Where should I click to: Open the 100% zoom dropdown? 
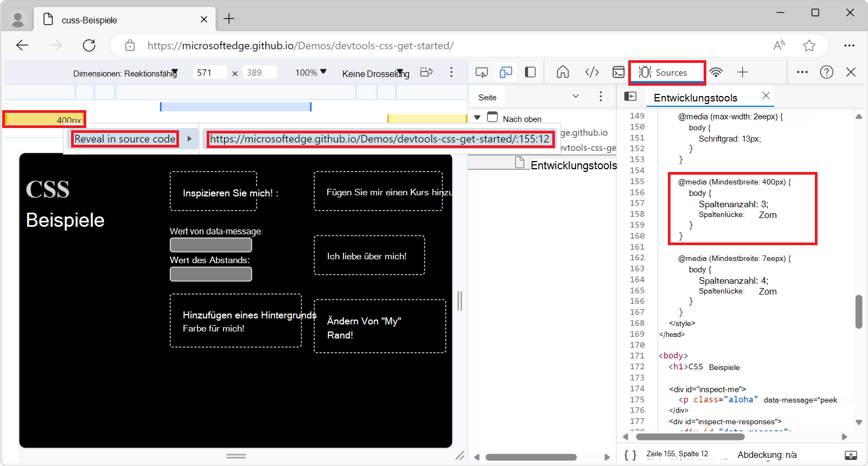click(311, 73)
